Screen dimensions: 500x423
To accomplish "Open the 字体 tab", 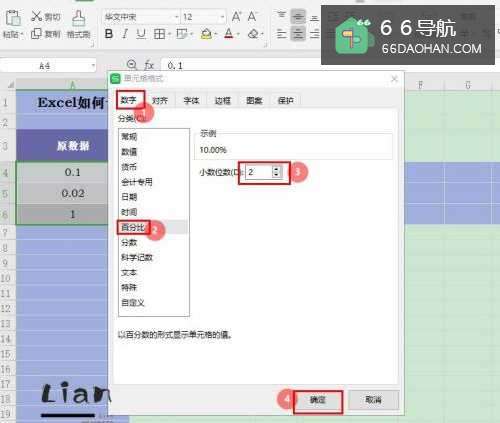I will 191,100.
